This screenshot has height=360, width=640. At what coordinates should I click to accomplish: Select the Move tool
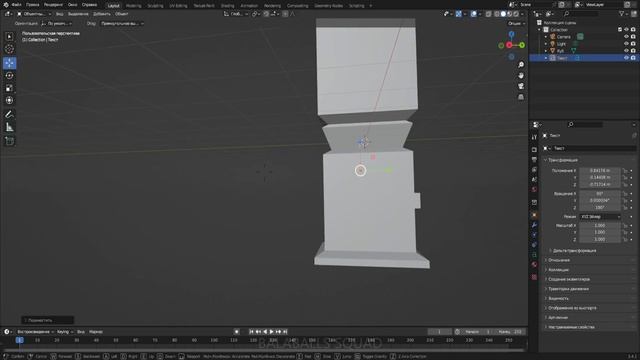[x=9, y=63]
